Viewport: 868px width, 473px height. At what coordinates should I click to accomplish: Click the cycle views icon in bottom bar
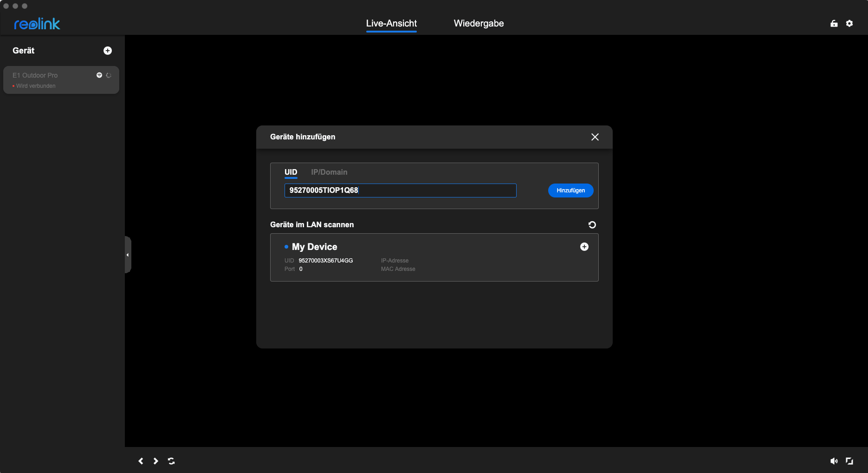171,461
